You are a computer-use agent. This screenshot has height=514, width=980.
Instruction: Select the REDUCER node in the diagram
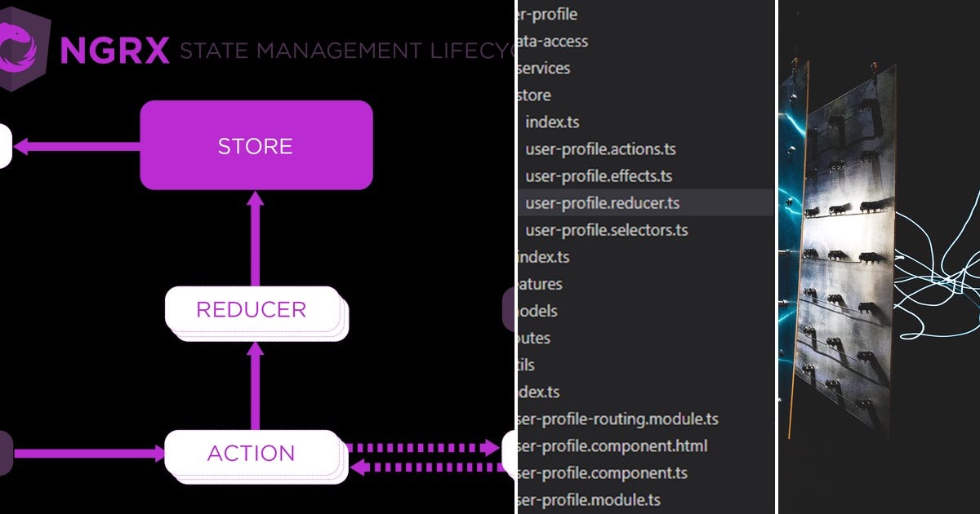pyautogui.click(x=254, y=310)
